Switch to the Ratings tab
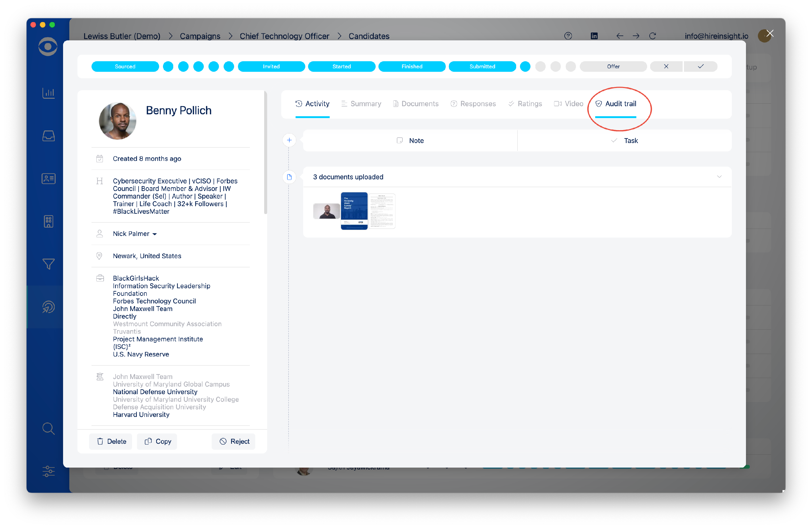The width and height of the screenshot is (812, 528). (x=525, y=103)
